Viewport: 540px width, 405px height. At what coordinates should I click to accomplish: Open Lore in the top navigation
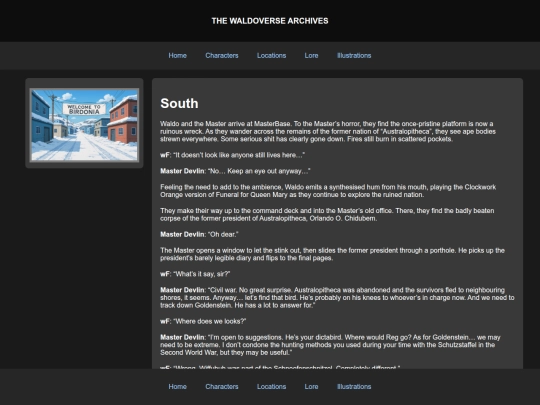pos(311,55)
